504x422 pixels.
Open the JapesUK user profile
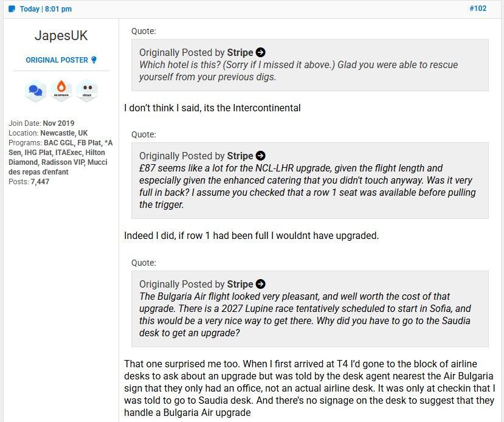click(61, 35)
